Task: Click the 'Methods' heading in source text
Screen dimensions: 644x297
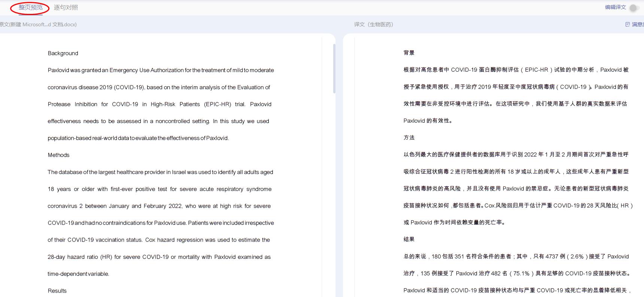Action: [58, 155]
